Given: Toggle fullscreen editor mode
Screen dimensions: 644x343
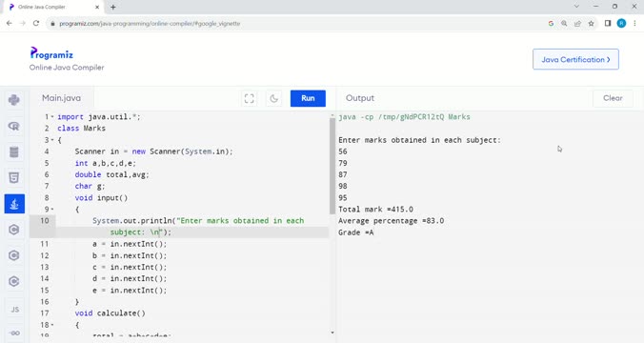Looking at the screenshot, I should [250, 98].
